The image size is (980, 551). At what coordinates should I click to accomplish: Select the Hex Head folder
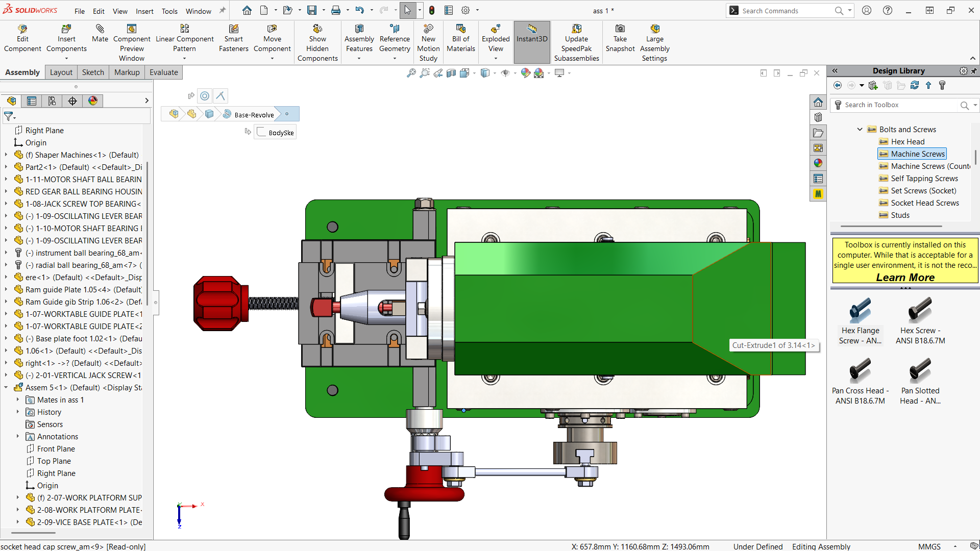pyautogui.click(x=908, y=142)
